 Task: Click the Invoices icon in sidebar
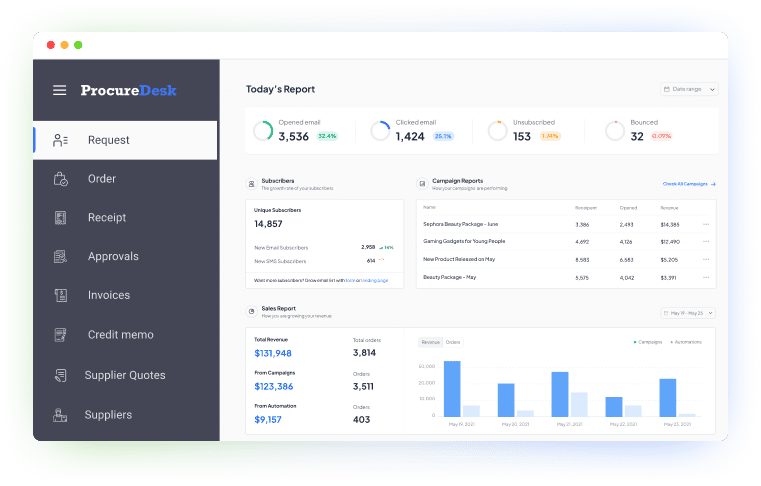pos(61,296)
